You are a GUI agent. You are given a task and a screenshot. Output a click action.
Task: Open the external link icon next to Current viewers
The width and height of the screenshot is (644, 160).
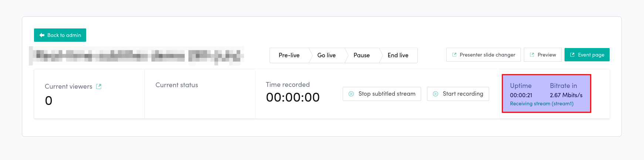[x=99, y=86]
